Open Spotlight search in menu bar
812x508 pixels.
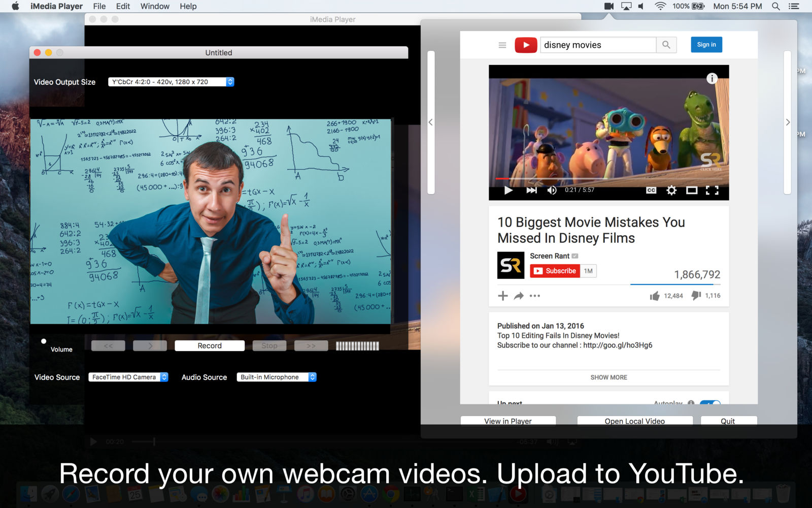[776, 6]
